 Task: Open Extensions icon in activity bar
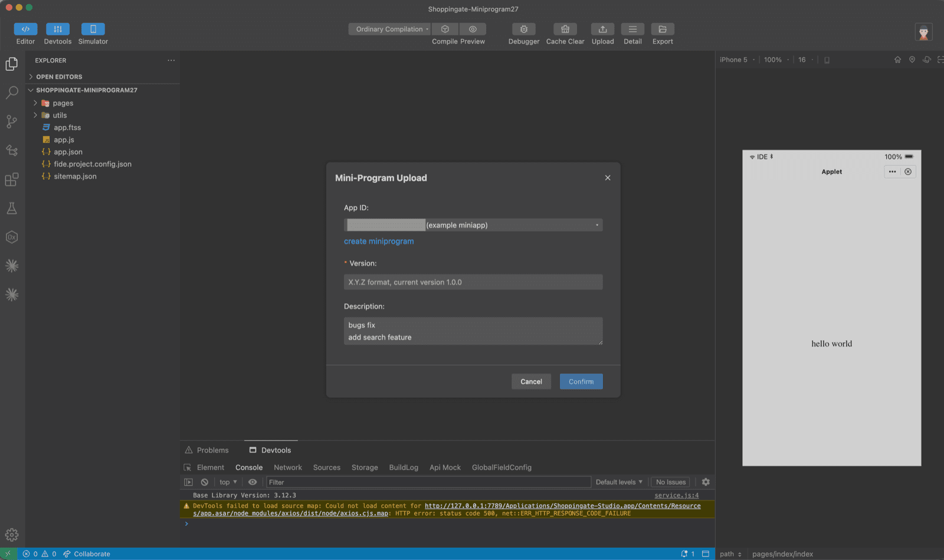point(12,179)
